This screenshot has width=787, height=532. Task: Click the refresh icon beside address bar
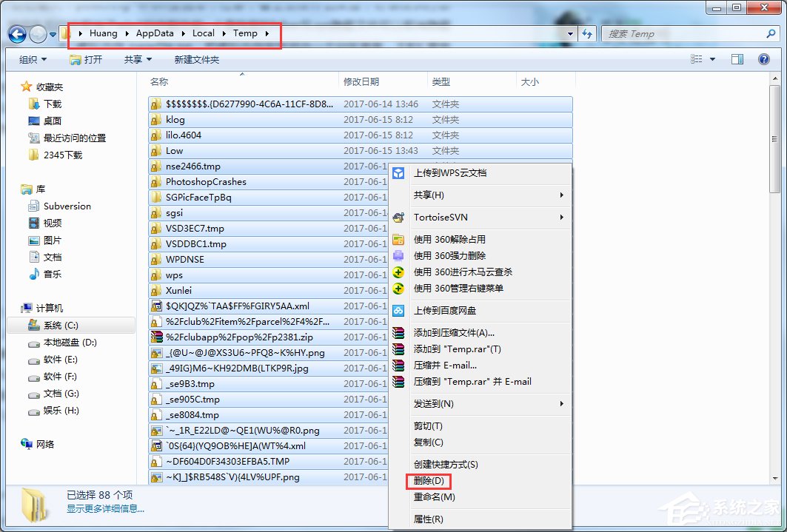tap(585, 33)
